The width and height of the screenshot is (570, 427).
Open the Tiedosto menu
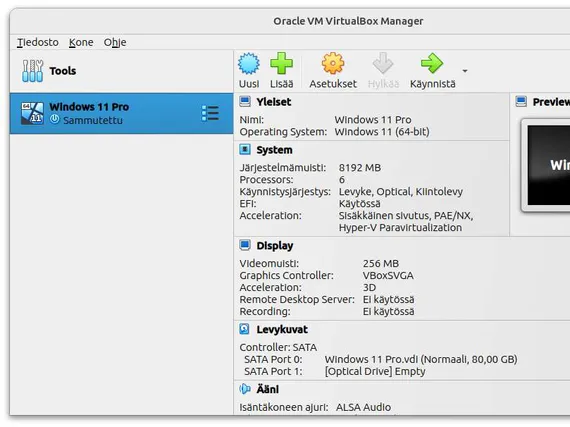coord(38,43)
